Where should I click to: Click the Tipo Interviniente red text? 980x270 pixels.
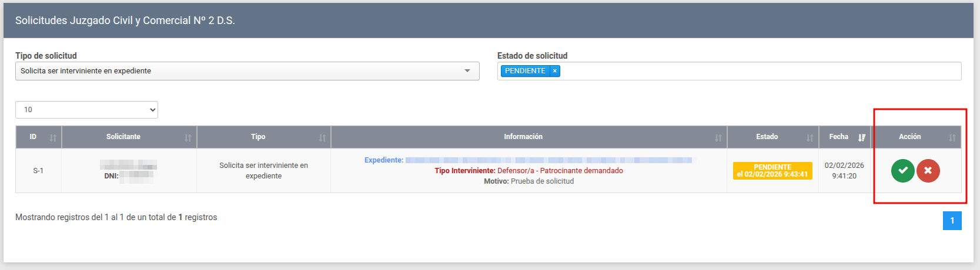(529, 171)
